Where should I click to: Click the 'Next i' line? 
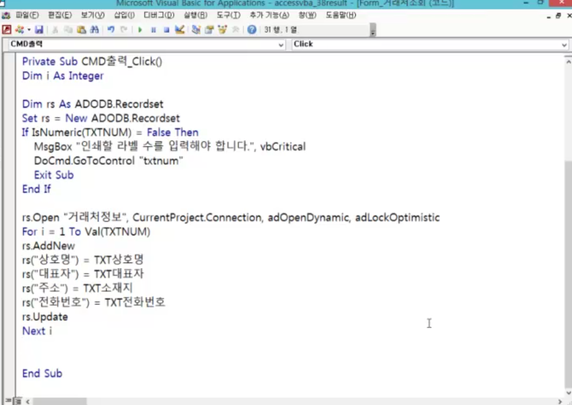[37, 331]
